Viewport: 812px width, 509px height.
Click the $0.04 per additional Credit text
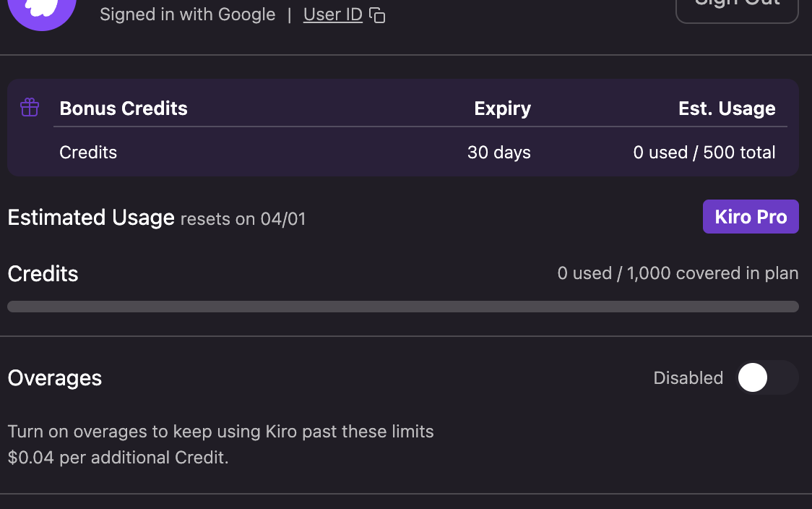(x=118, y=458)
